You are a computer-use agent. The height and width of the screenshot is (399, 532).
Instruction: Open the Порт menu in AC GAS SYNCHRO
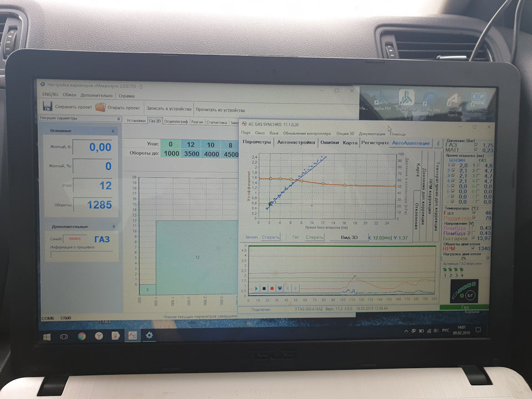click(245, 133)
